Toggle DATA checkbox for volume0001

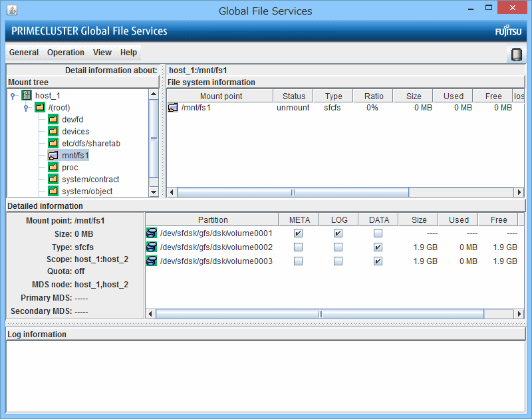coord(378,233)
